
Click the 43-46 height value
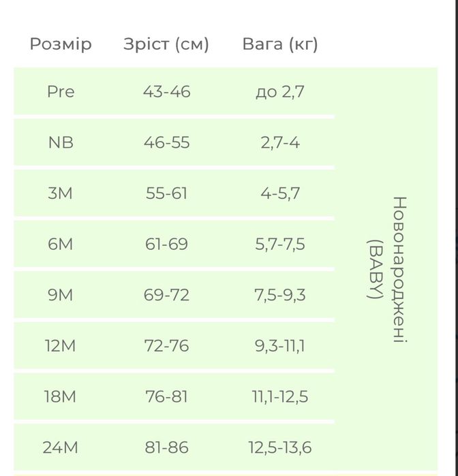(x=167, y=92)
